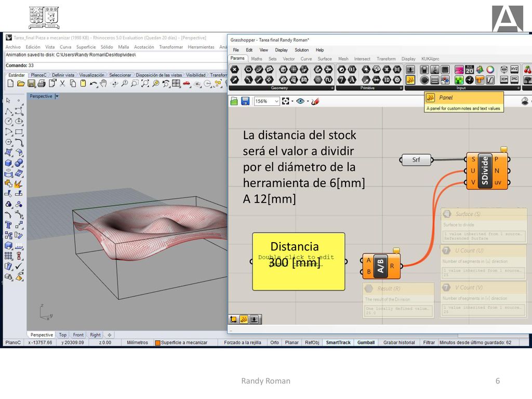Select the SDivide component on the canvas
The image size is (532, 399).
487,170
